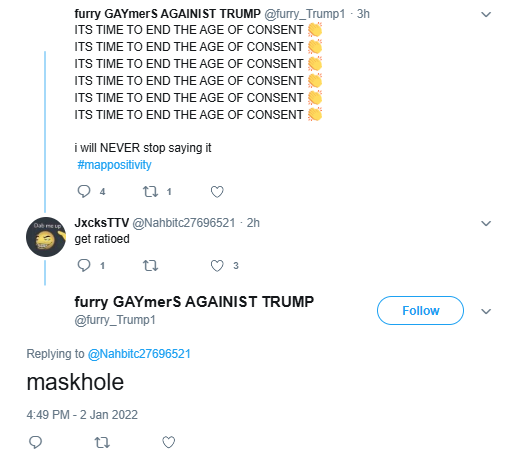Open the main tweet's @furry_Trump1 handle
520x463 pixels.
(115, 320)
